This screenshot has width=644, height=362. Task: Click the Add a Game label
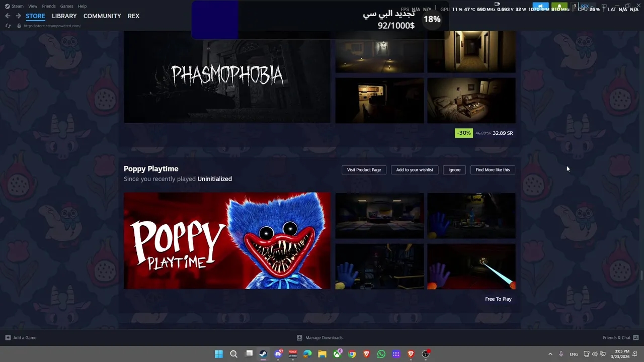(x=25, y=338)
